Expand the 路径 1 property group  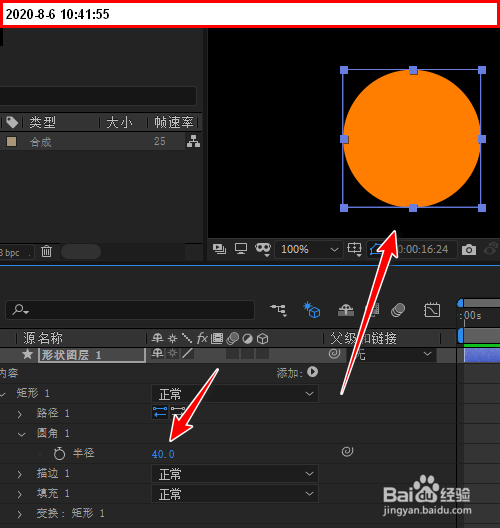pyautogui.click(x=20, y=414)
